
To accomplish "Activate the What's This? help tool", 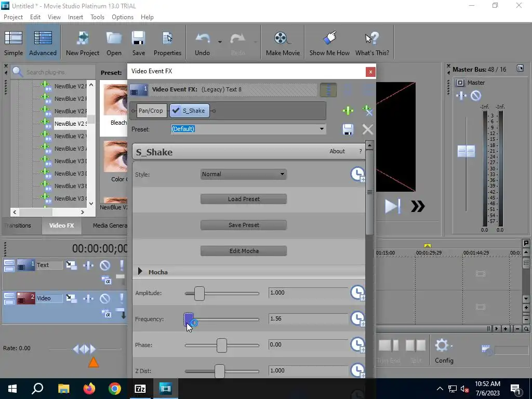I will point(372,43).
